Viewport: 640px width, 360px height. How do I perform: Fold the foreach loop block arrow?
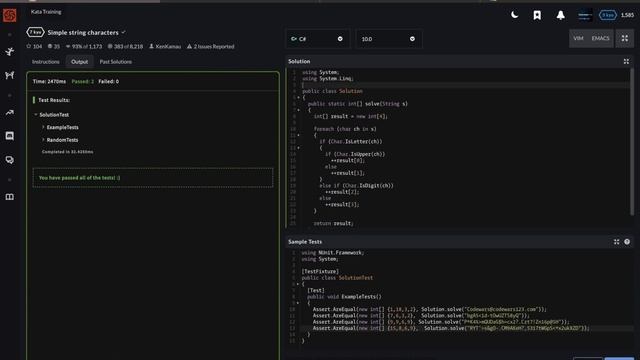tap(298, 135)
